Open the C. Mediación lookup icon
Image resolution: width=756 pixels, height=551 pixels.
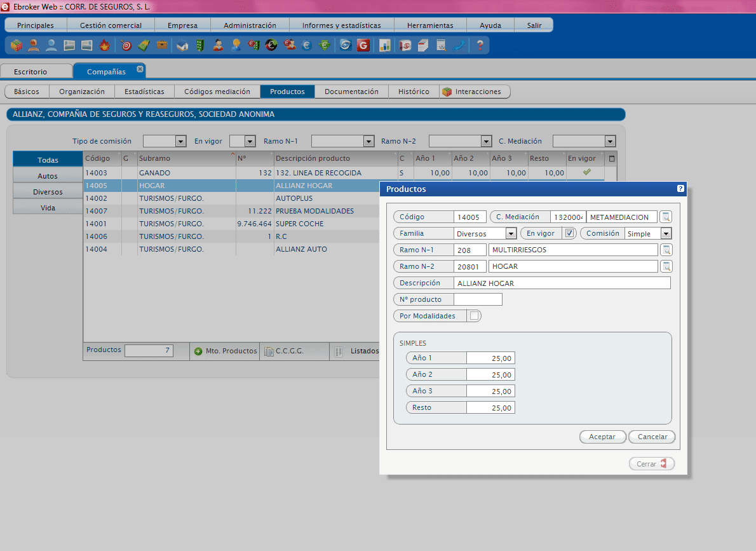click(666, 217)
